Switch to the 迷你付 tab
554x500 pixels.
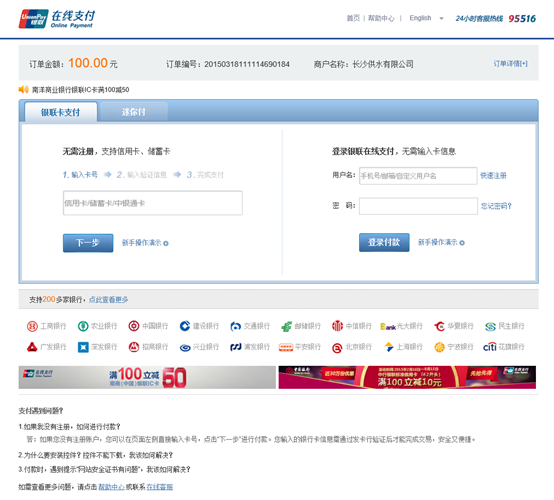tap(134, 112)
